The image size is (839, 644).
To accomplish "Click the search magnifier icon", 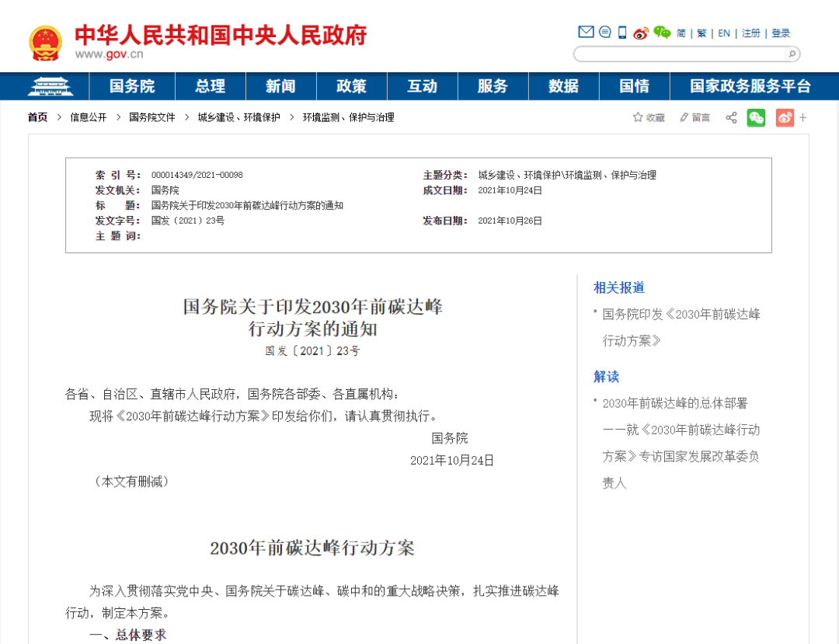I will (791, 54).
